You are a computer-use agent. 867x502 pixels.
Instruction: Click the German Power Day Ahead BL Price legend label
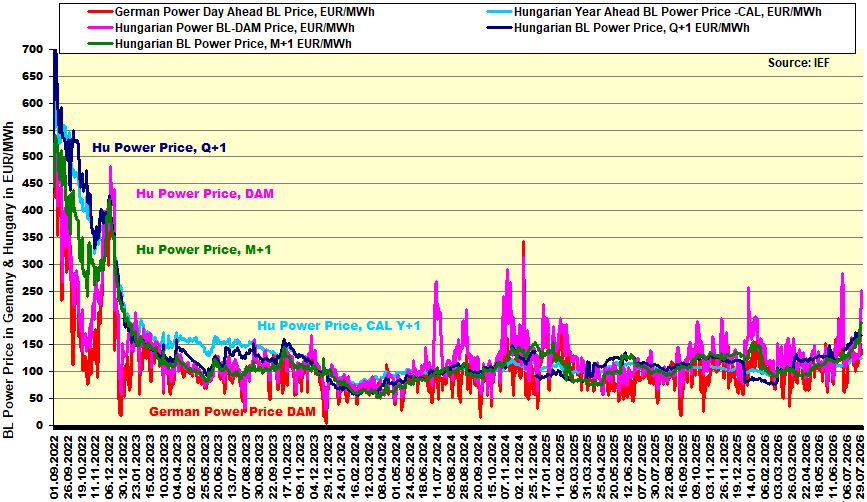point(244,12)
